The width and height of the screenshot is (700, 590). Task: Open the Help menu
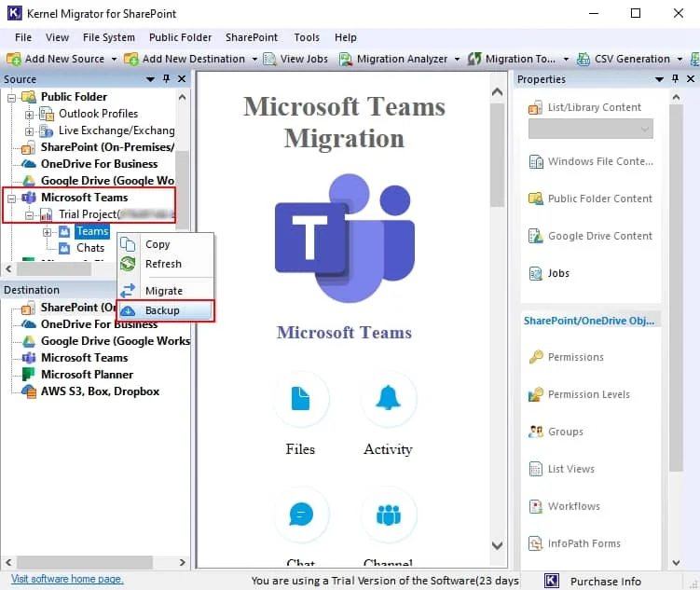click(346, 37)
